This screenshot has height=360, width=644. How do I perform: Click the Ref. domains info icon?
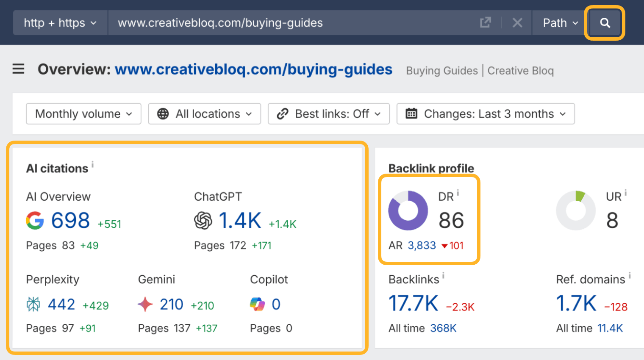pos(630,276)
